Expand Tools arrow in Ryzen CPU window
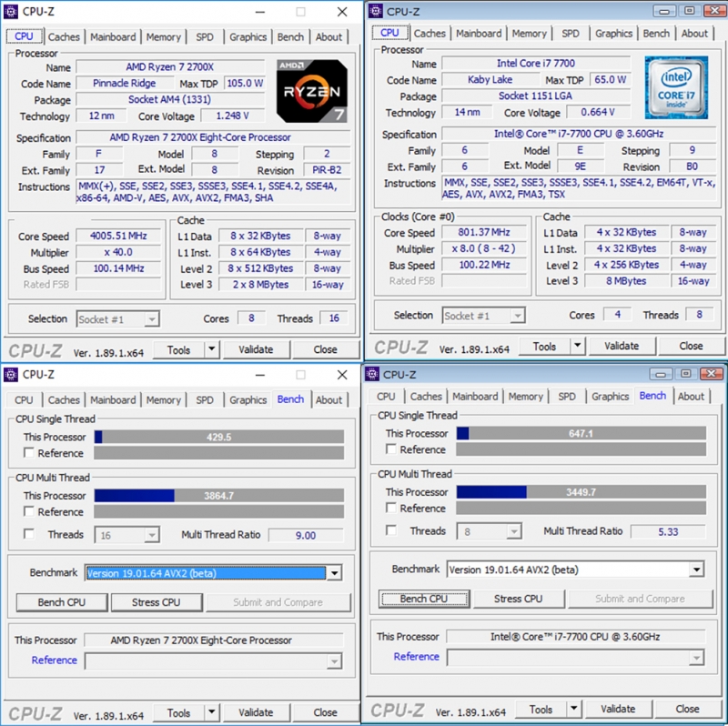Screen dimensions: 728x726 [212, 349]
